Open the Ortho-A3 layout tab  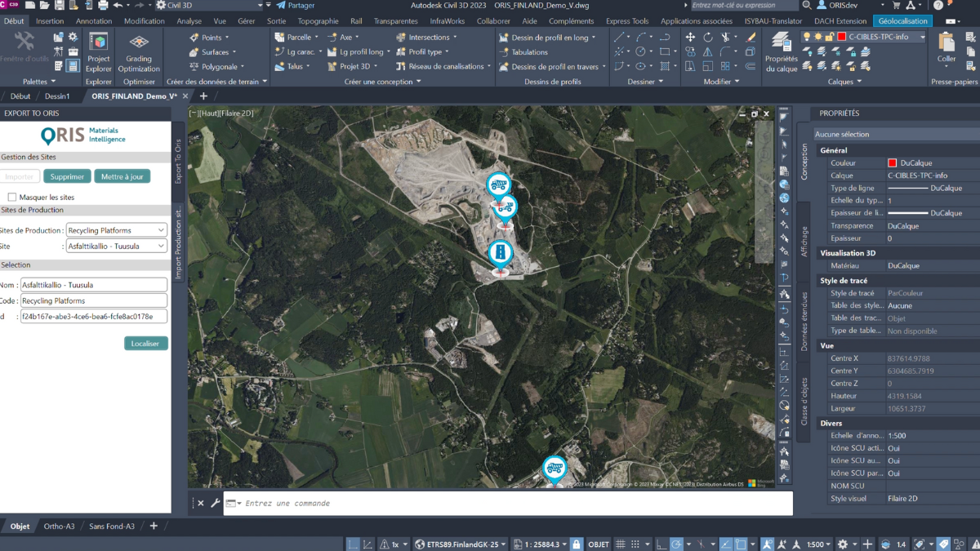tap(59, 527)
